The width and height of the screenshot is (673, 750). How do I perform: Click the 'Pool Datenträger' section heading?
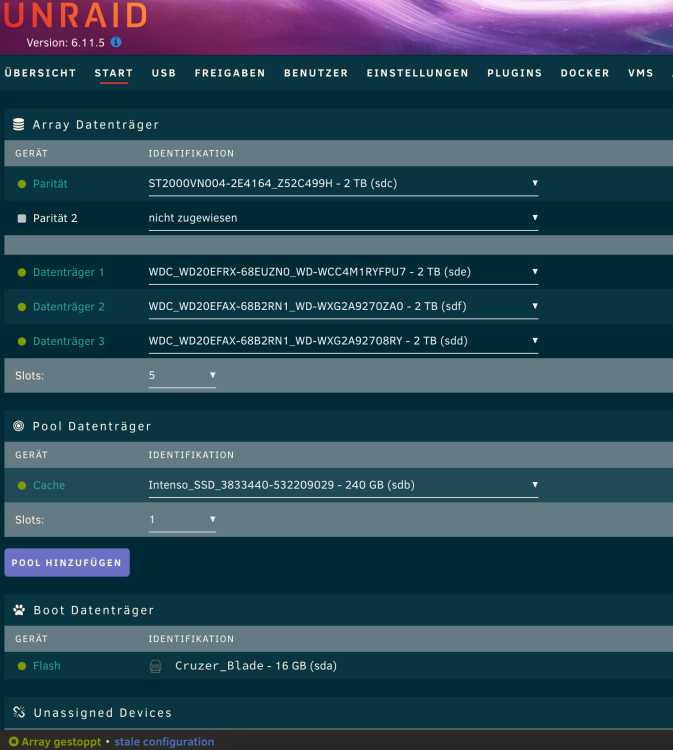point(92,426)
